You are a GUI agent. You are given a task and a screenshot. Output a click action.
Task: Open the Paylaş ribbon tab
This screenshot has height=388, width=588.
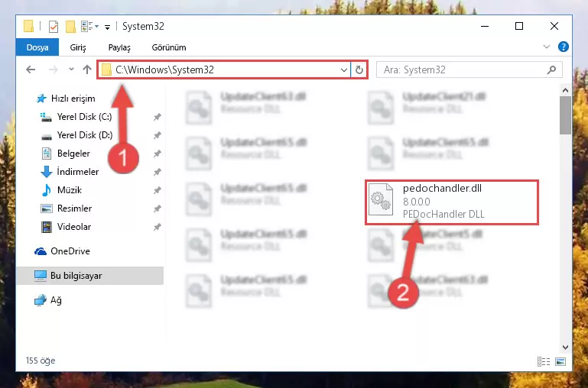click(x=119, y=47)
